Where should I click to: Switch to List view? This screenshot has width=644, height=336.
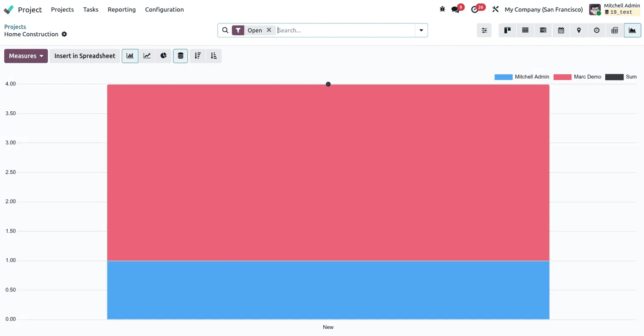pos(525,30)
